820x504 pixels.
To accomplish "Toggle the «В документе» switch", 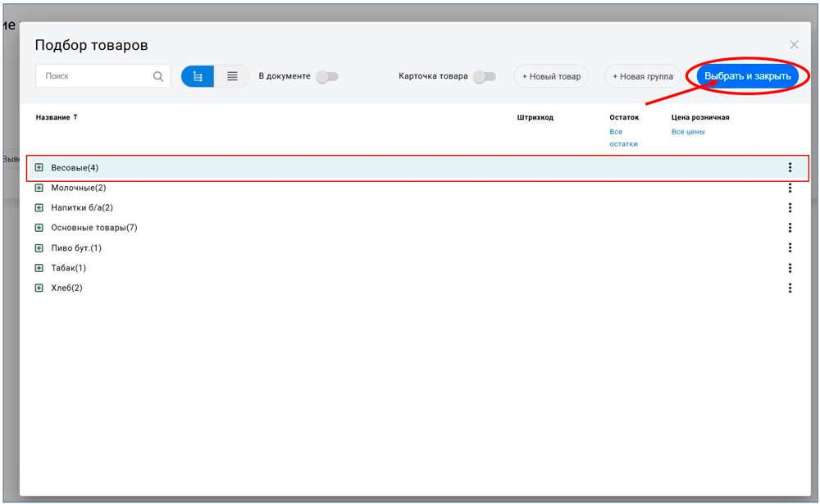I will tap(326, 76).
